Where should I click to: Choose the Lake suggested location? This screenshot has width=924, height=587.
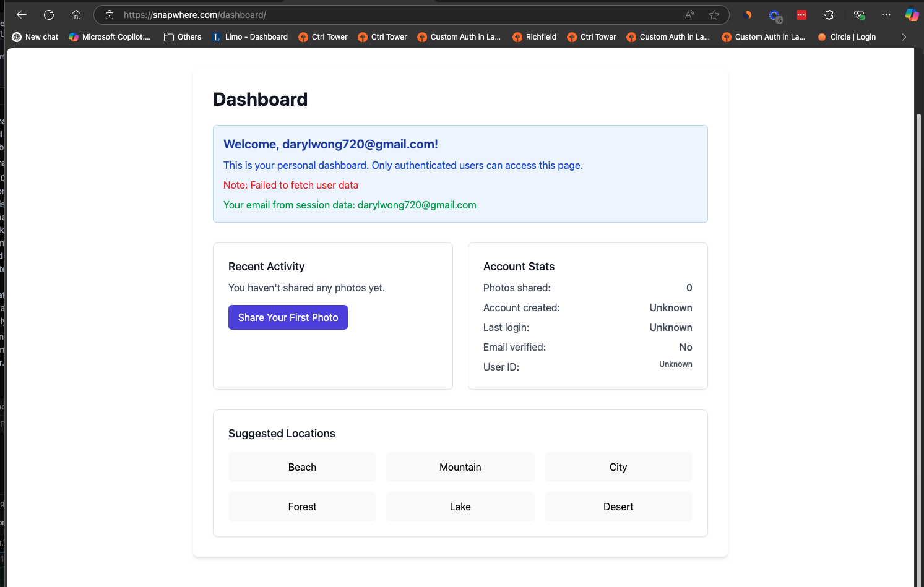pos(460,507)
